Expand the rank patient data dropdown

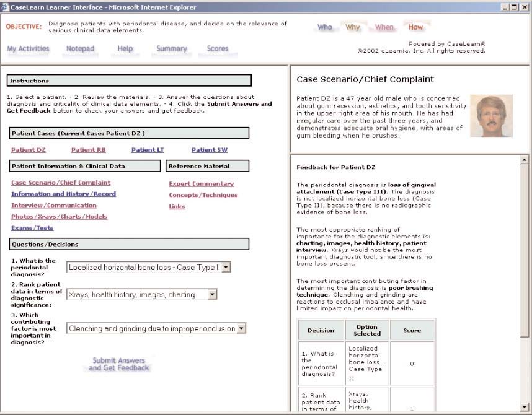(x=213, y=295)
